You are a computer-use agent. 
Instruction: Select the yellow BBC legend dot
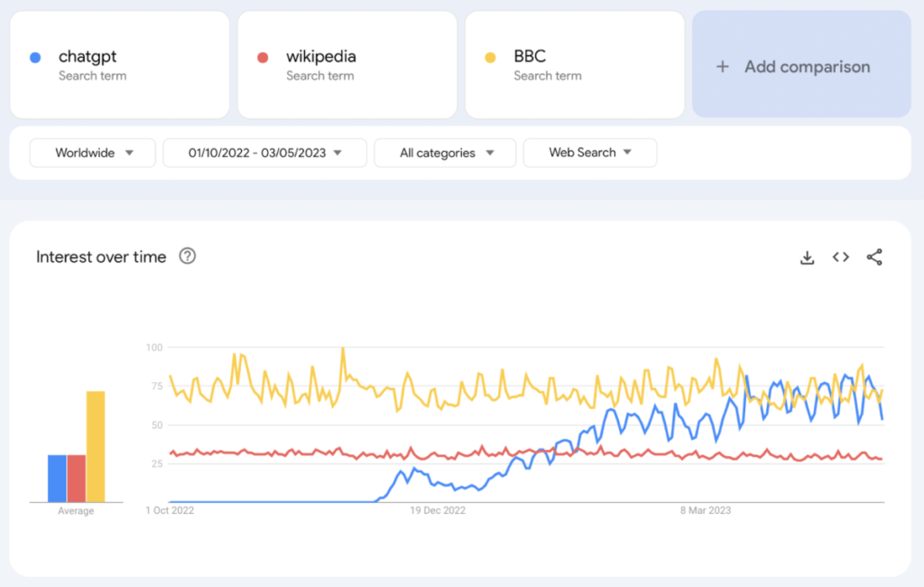tap(490, 57)
